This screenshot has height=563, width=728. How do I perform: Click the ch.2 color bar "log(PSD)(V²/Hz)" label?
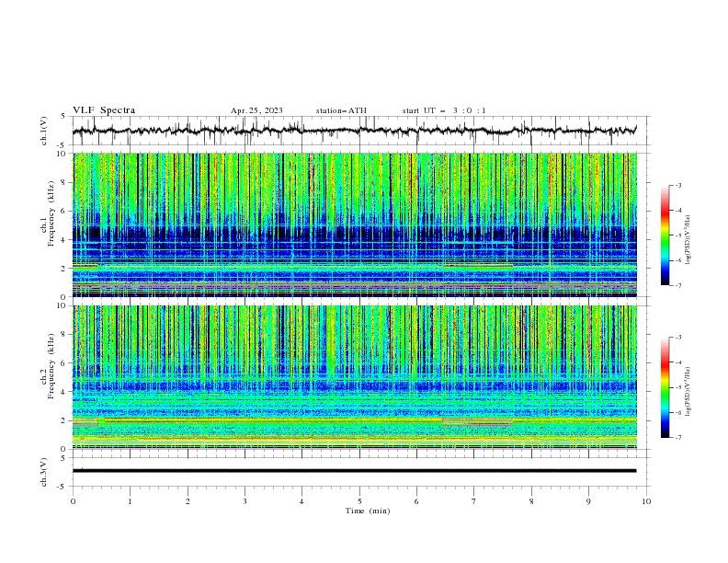688,391
